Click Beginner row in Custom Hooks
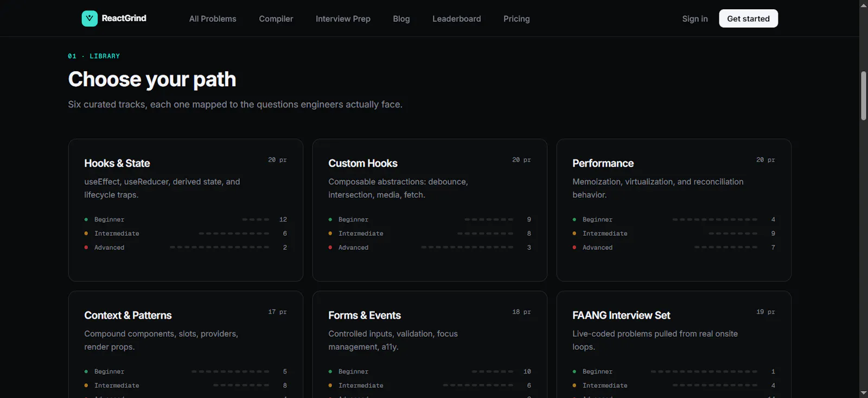The width and height of the screenshot is (868, 398). tap(430, 219)
